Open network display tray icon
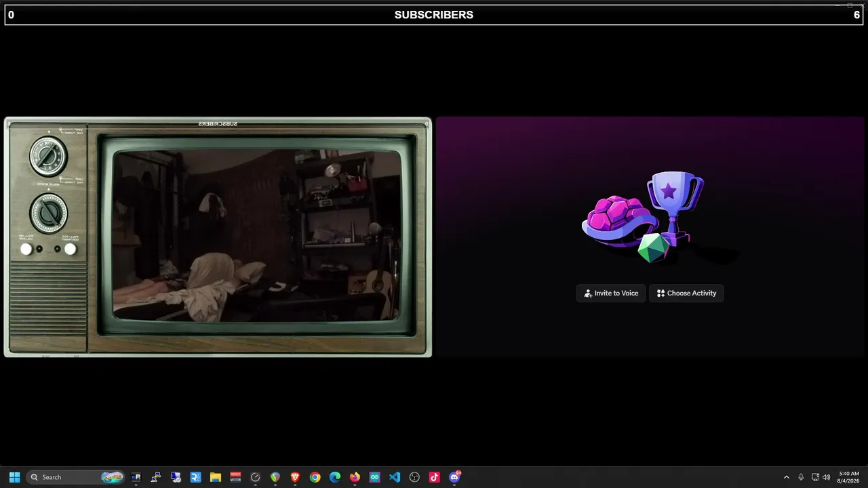868x488 pixels. click(x=815, y=477)
